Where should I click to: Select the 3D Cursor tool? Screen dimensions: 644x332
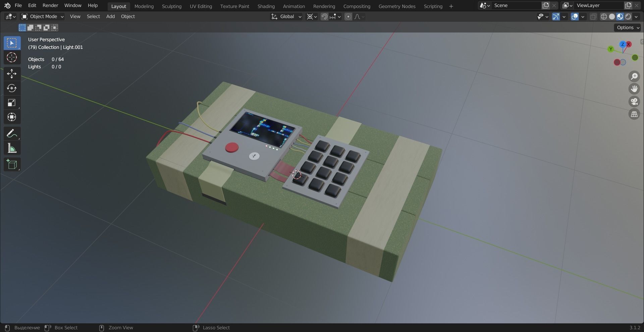(x=12, y=58)
